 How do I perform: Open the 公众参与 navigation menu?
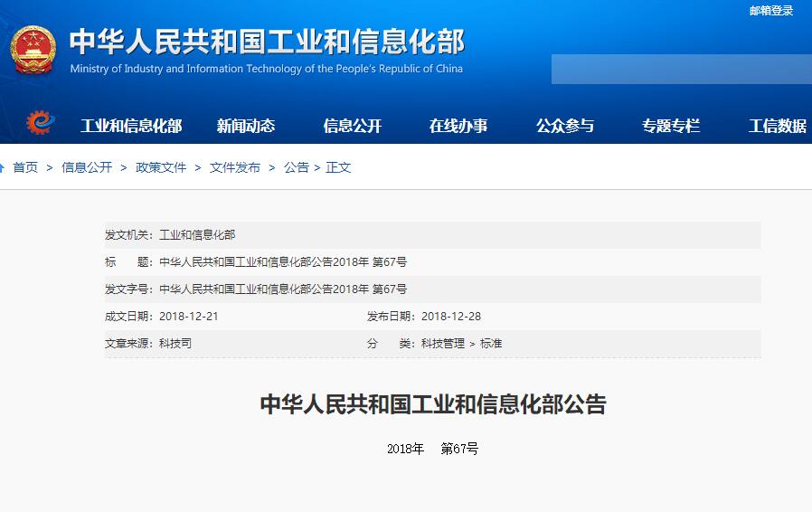(x=565, y=126)
